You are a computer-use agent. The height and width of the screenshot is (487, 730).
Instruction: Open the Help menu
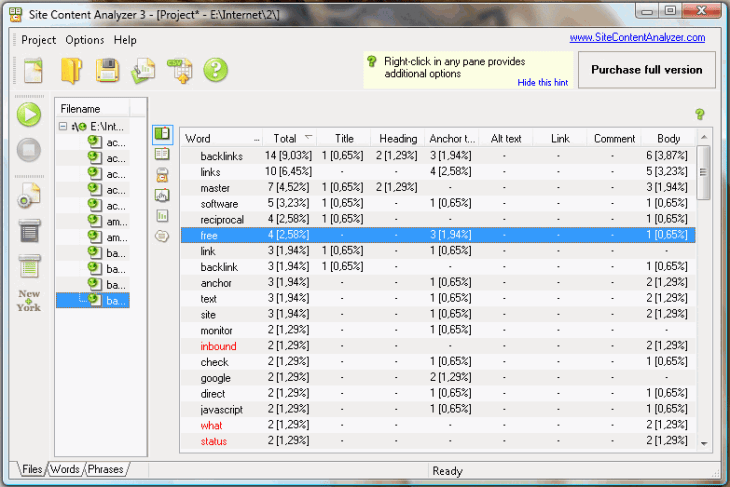[x=125, y=40]
